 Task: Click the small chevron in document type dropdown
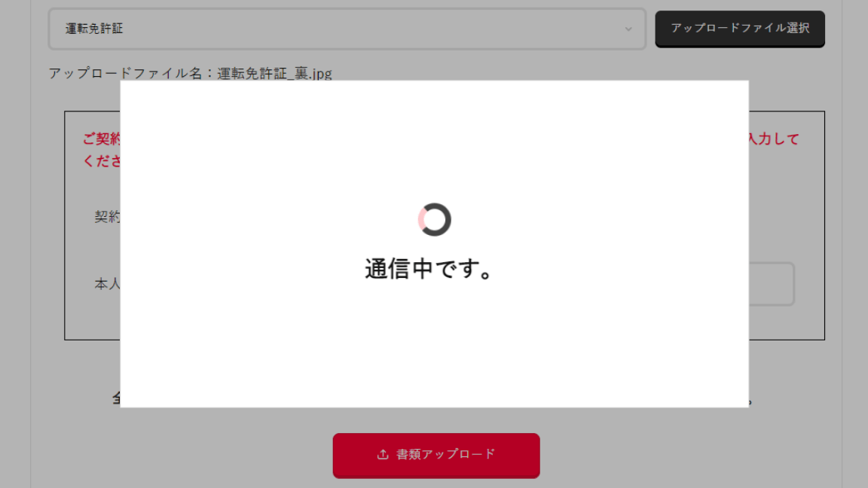point(628,29)
